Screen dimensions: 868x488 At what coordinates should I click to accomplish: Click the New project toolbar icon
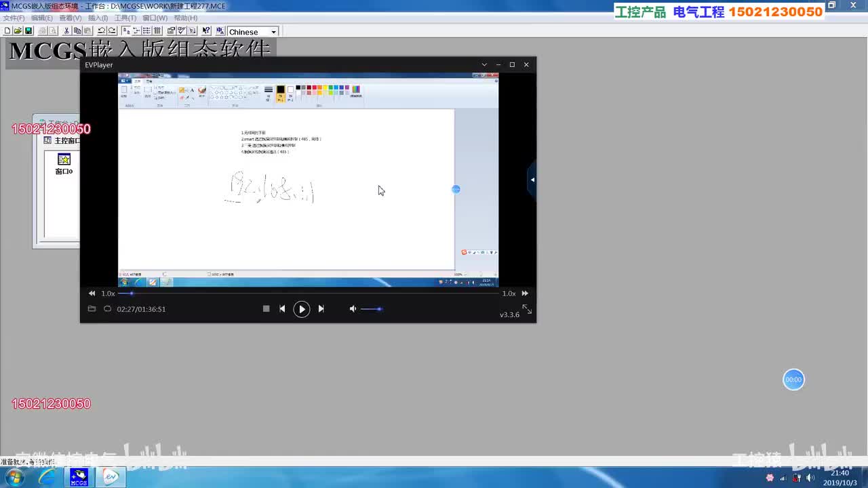point(7,31)
